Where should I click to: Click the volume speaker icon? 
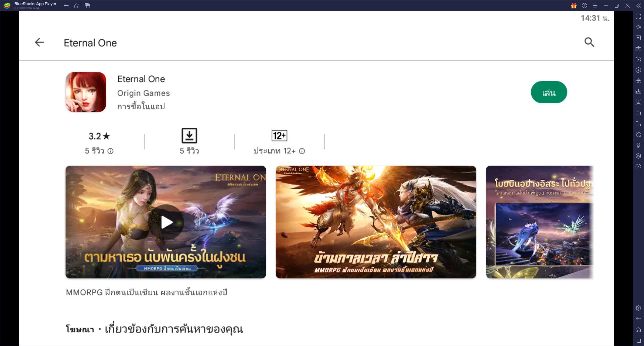tap(638, 27)
